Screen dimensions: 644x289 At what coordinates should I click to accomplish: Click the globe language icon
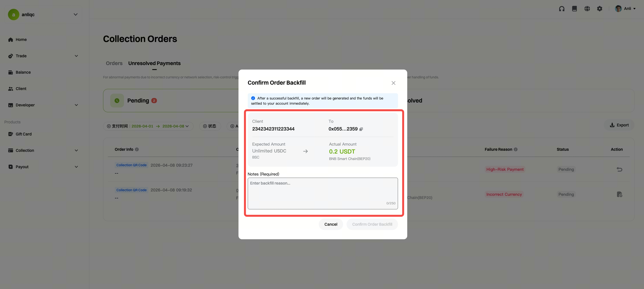[x=587, y=9]
